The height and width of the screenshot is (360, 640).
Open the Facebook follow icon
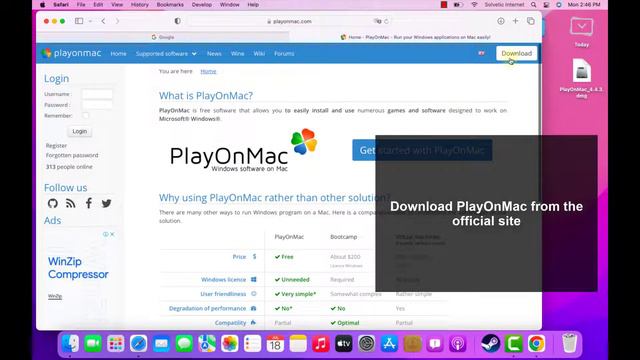tap(89, 203)
